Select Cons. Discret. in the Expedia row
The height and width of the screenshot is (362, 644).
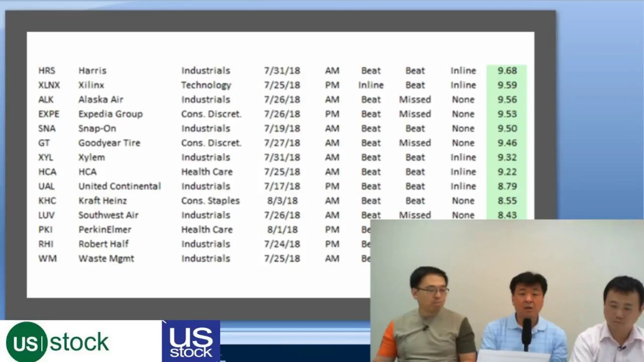click(x=211, y=114)
